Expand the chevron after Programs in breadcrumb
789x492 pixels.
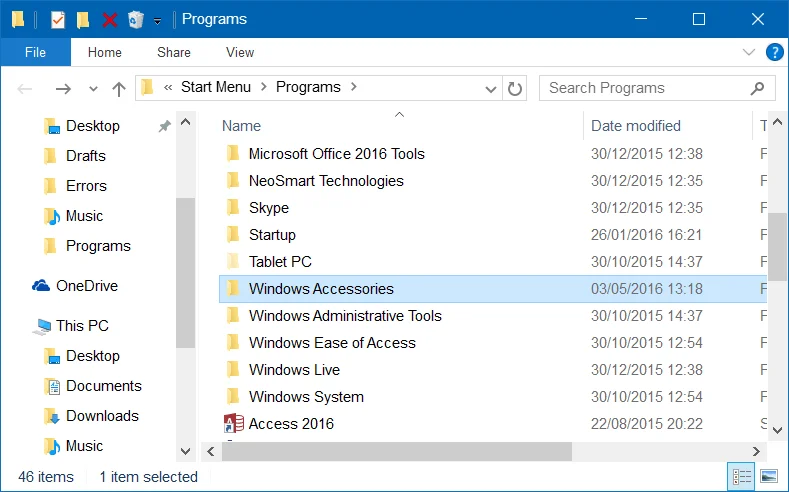click(x=354, y=87)
